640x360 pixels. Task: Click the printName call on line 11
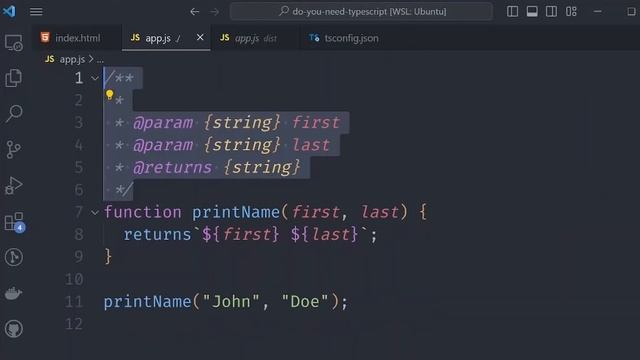coord(147,302)
